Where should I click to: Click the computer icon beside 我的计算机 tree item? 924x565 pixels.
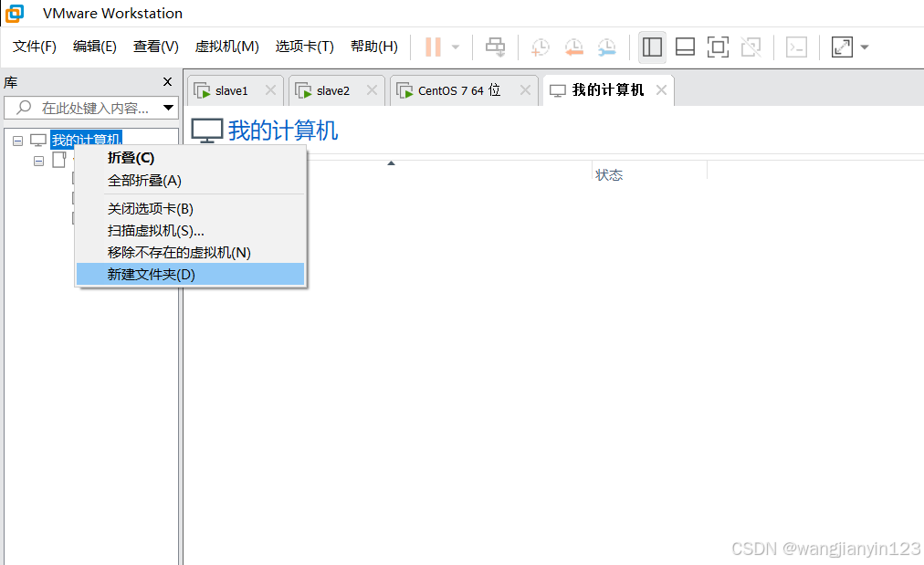click(x=38, y=141)
